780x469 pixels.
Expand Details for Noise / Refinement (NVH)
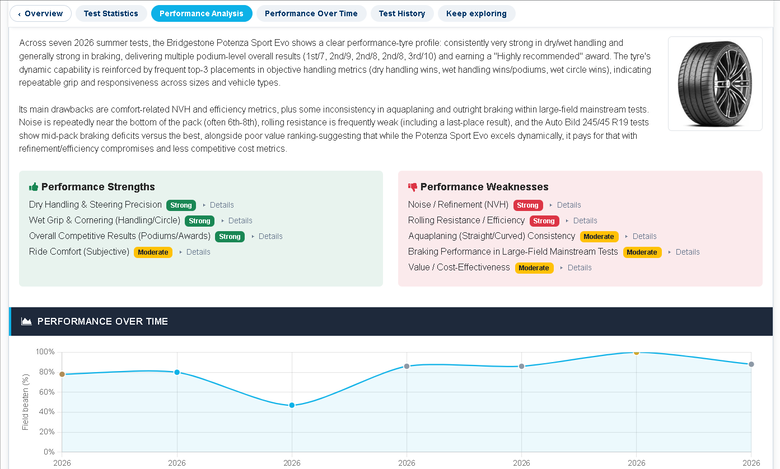click(569, 205)
